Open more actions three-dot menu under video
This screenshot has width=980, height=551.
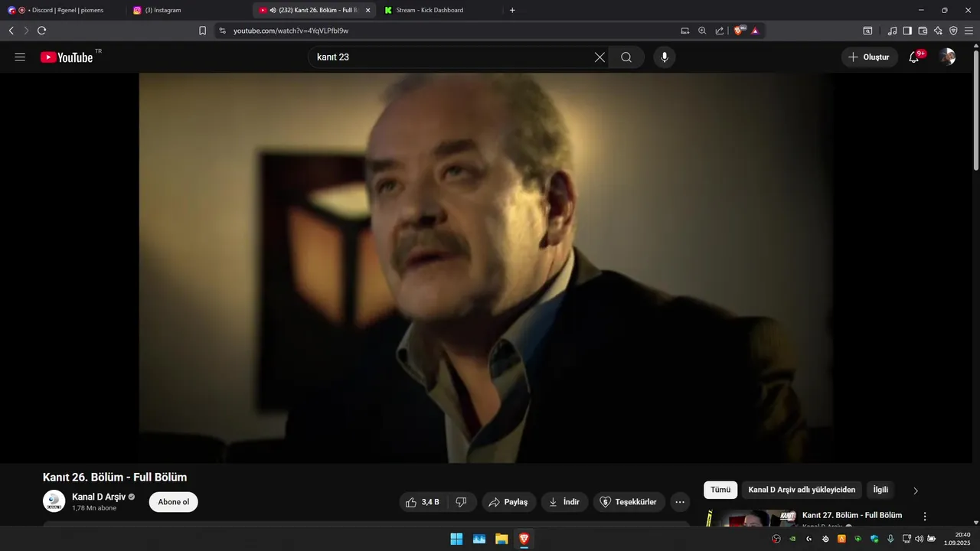point(680,502)
